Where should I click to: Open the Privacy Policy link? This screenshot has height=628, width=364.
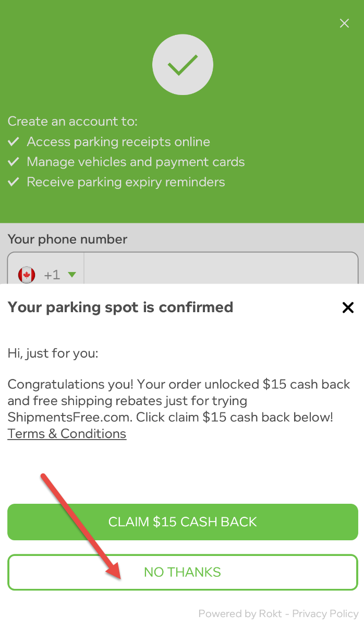pos(325,614)
